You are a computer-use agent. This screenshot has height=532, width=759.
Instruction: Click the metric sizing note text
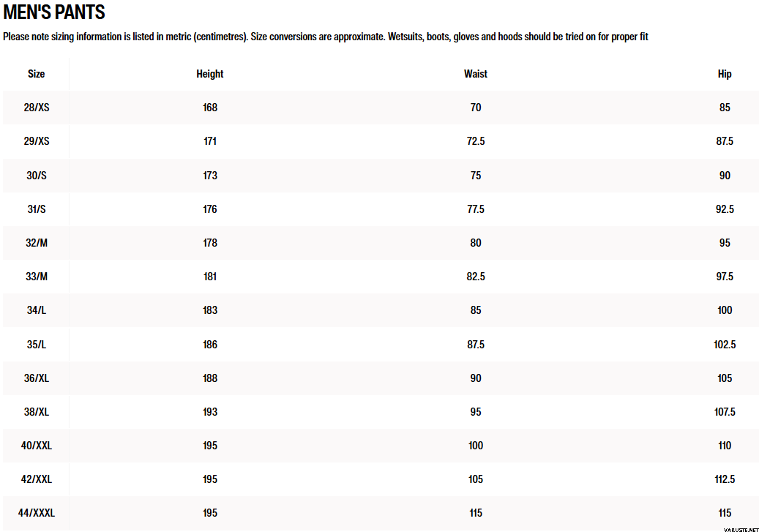(x=326, y=37)
